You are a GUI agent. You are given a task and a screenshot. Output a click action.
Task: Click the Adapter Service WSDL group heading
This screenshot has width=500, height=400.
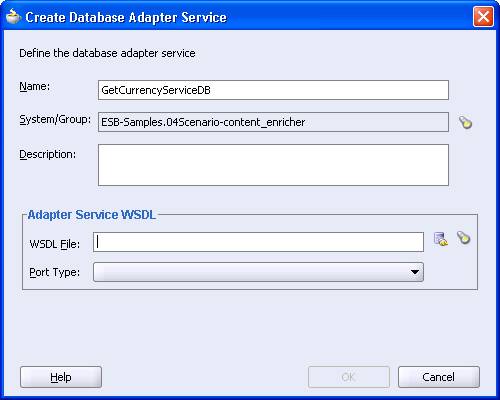(x=92, y=215)
